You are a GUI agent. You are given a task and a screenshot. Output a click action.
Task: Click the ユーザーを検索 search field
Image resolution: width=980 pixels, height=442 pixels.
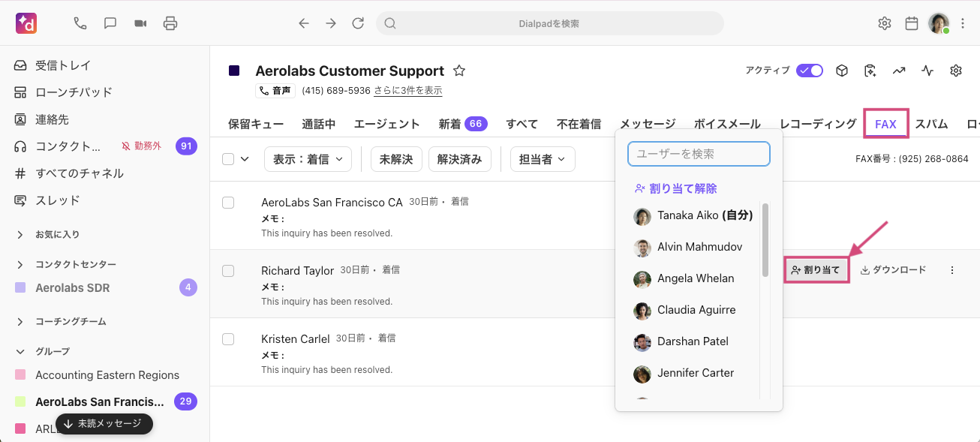point(699,154)
